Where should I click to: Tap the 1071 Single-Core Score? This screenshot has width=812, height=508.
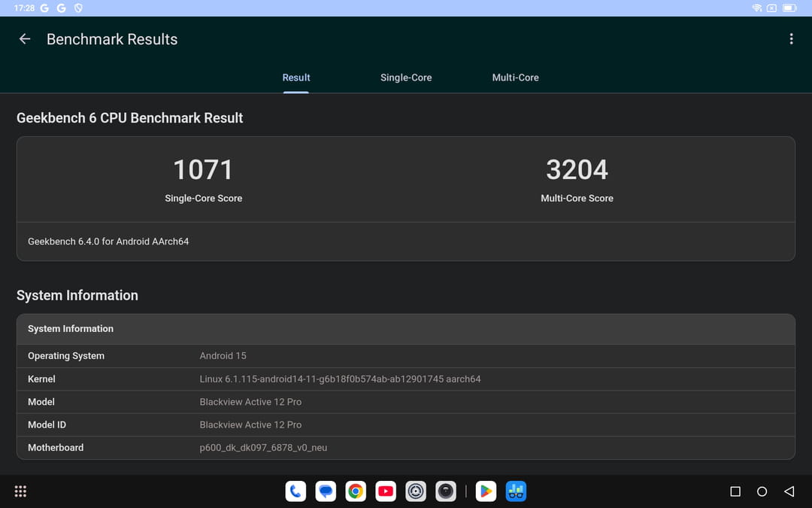pos(203,170)
